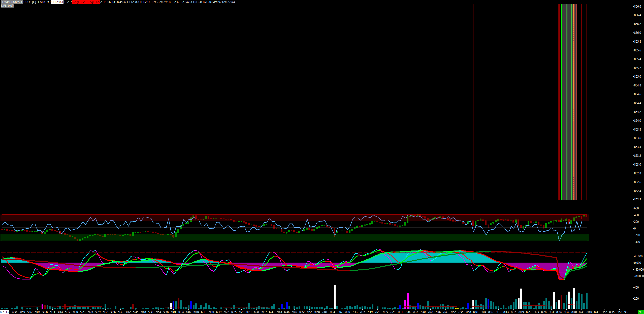Click the GCQ8 [C] symbol text

tap(30, 2)
